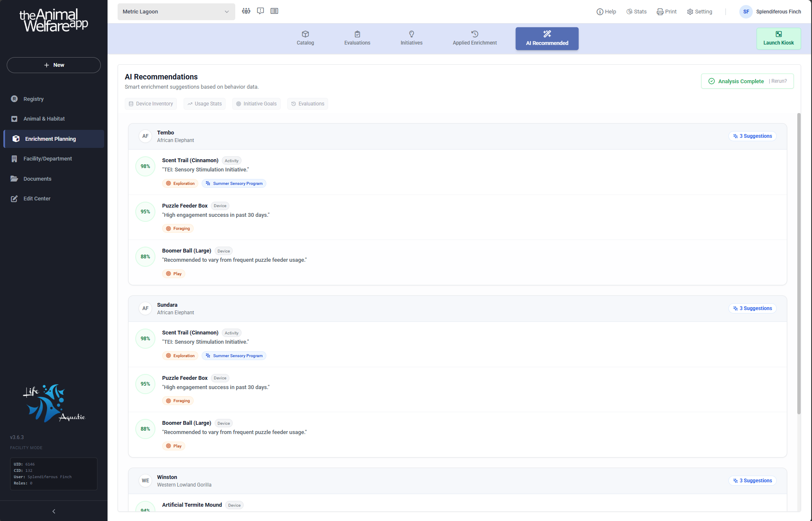Switch to the Catalog tab
The width and height of the screenshot is (812, 521).
click(305, 38)
